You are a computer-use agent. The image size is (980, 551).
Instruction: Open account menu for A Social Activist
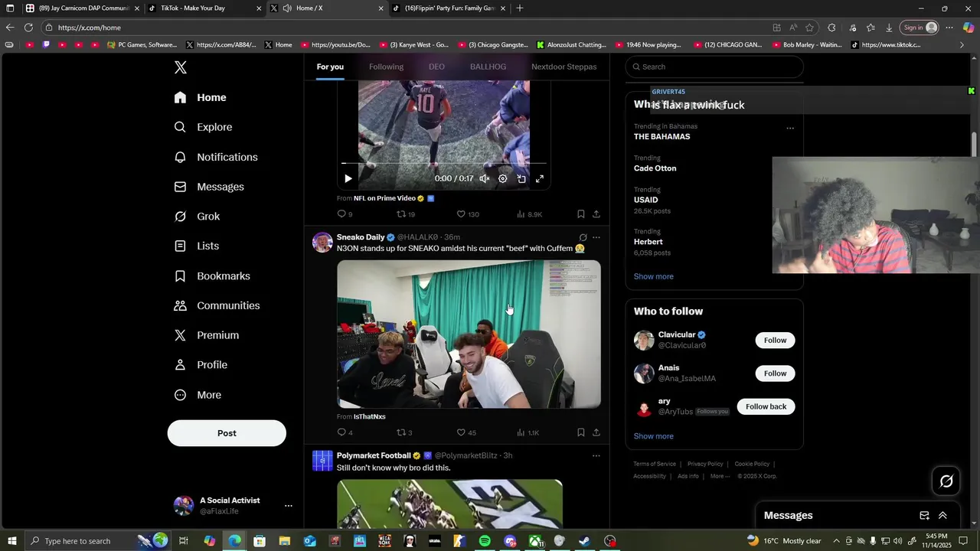(289, 506)
